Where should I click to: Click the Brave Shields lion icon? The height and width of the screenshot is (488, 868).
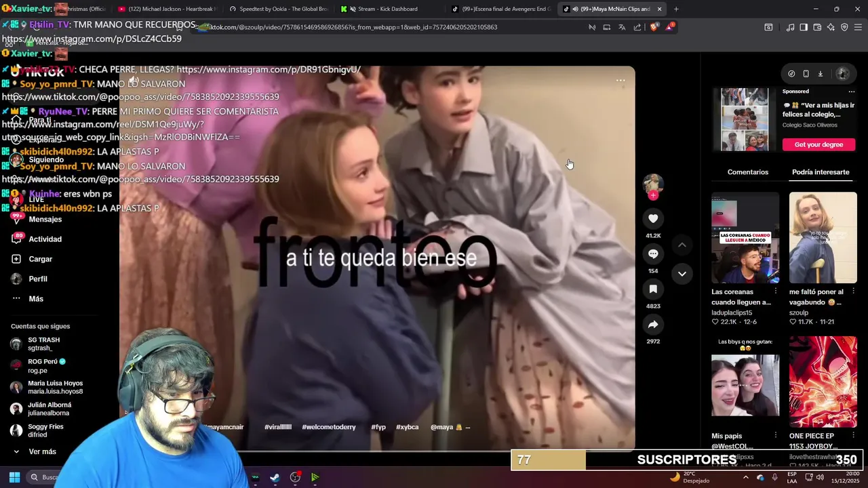(x=654, y=27)
